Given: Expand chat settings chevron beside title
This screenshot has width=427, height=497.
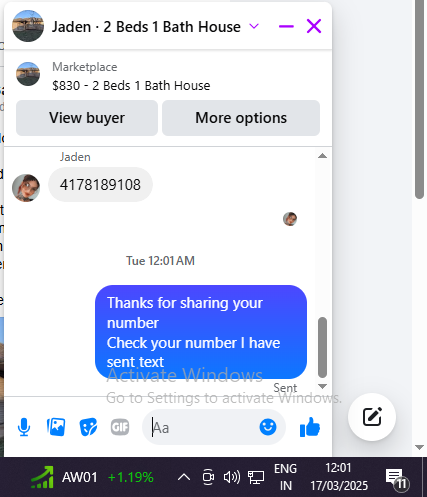Looking at the screenshot, I should click(x=254, y=26).
